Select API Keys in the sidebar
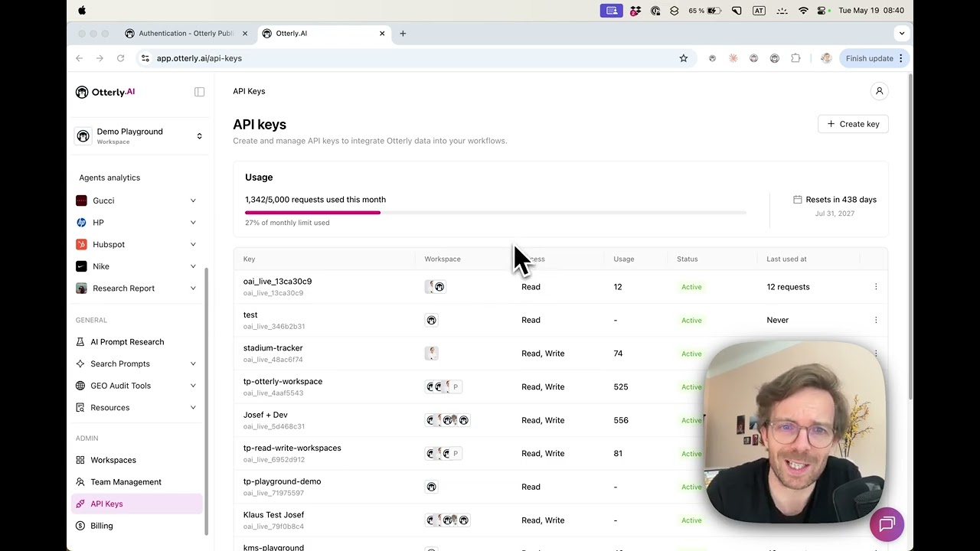Screen dimensions: 980x551 click(136, 504)
